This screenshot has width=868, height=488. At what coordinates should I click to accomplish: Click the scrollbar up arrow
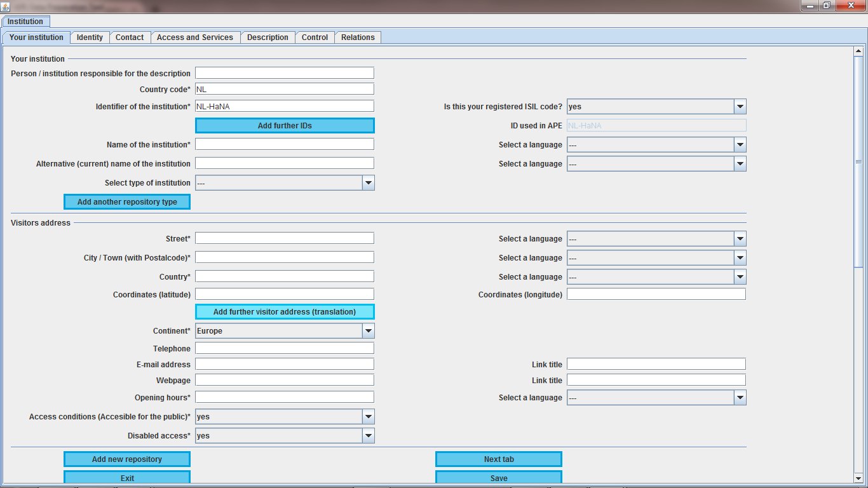point(858,51)
